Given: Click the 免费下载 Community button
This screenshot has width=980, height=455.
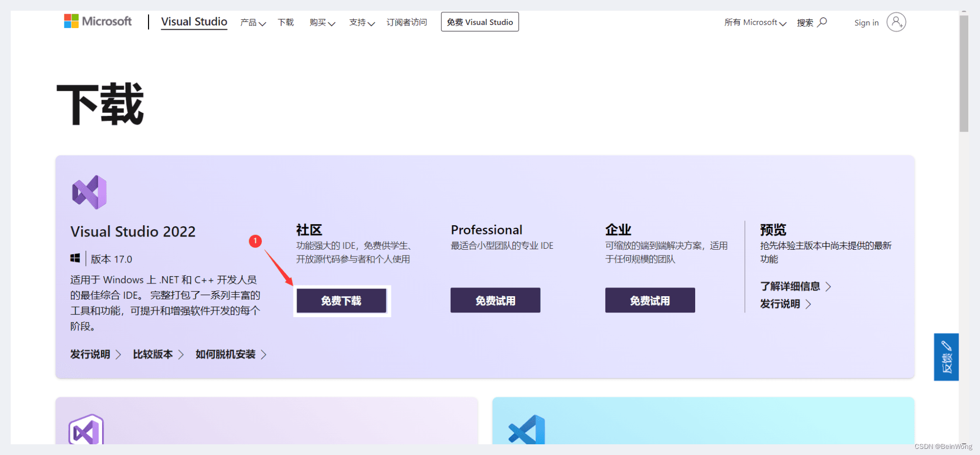Looking at the screenshot, I should tap(341, 301).
